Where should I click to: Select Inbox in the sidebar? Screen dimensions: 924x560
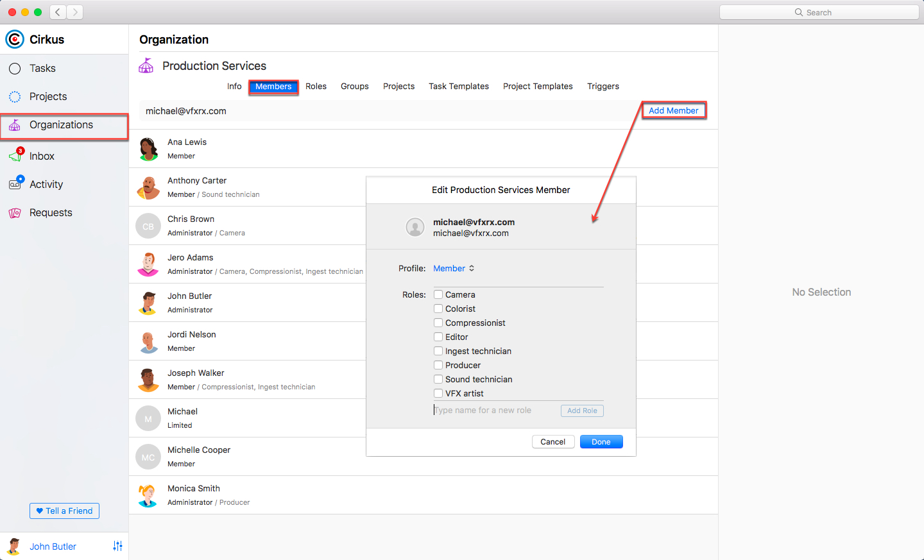64,156
